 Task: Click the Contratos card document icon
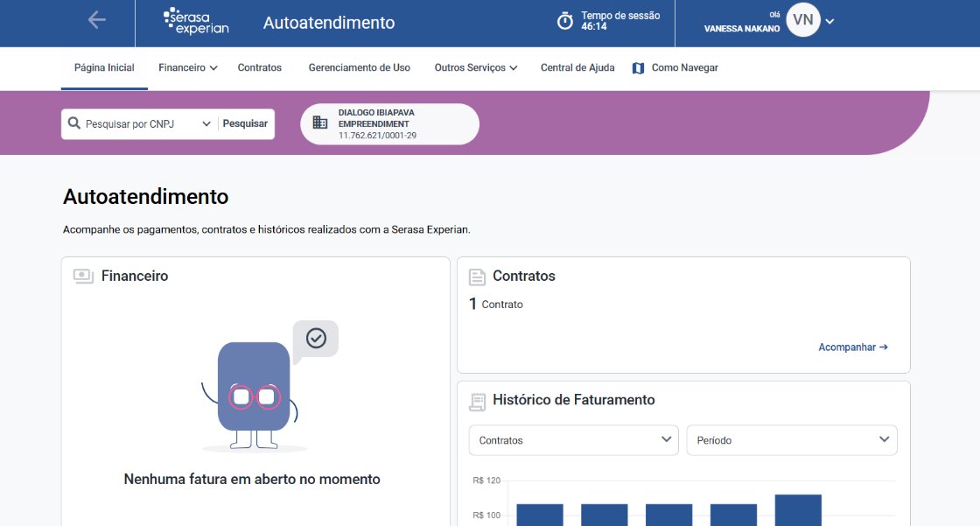477,277
